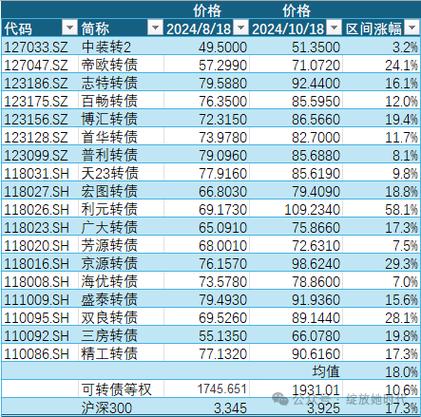Select cell with code 118023.SH
Image resolution: width=421 pixels, height=417 pixels.
[x=40, y=227]
